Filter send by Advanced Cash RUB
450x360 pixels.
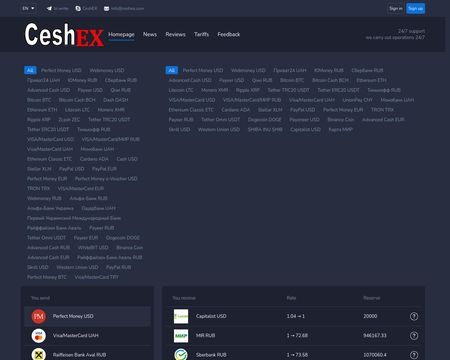point(49,248)
